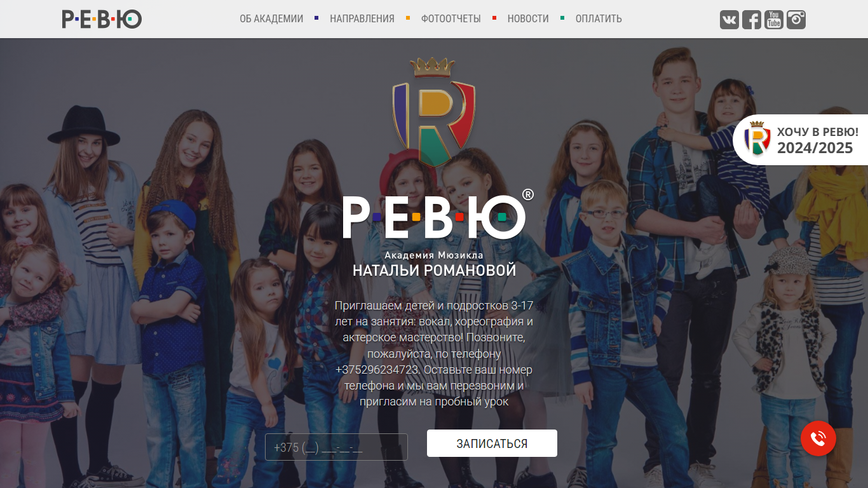868x488 pixels.
Task: Open the Facebook page icon
Action: coord(751,20)
